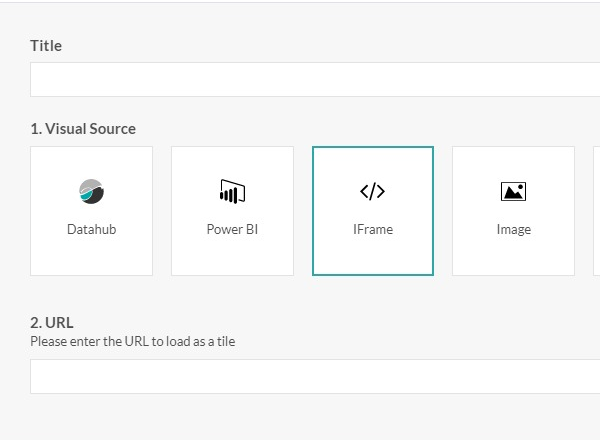The image size is (600, 440).
Task: Click the "IFrame" text label
Action: [372, 230]
